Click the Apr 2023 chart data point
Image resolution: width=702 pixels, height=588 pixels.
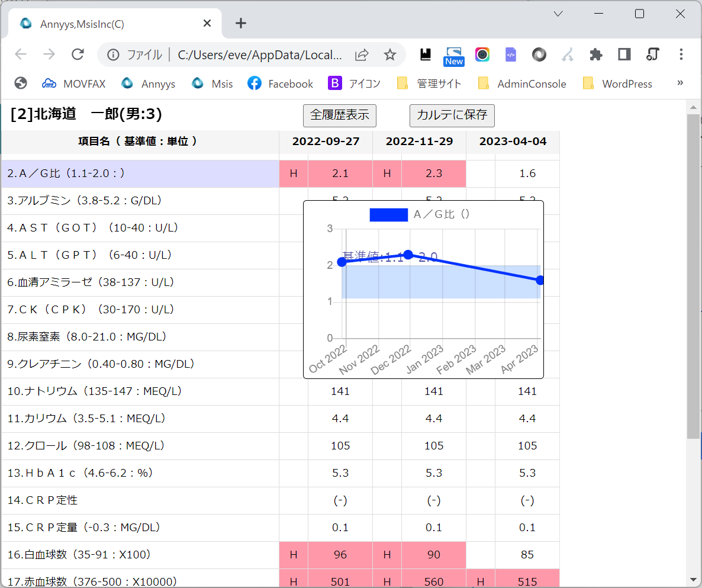540,280
